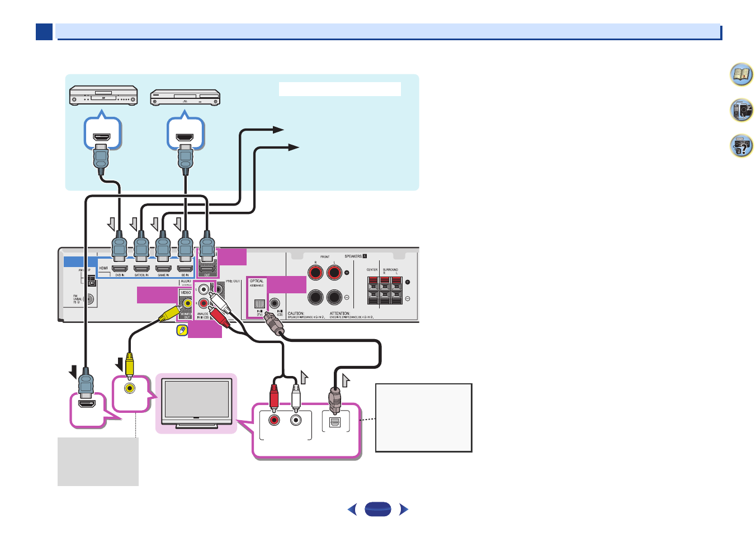Click the 'SPEAKERS' label
Image resolution: width=756 pixels, height=533 pixels.
[353, 256]
